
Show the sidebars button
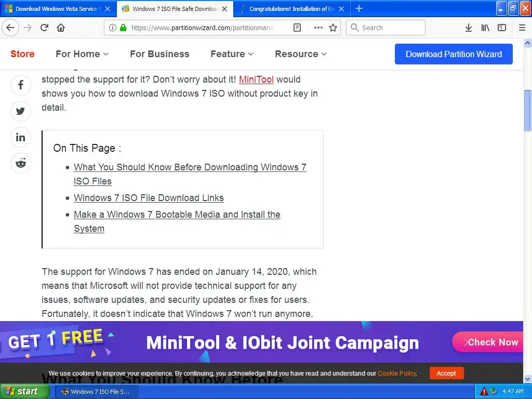coord(502,28)
